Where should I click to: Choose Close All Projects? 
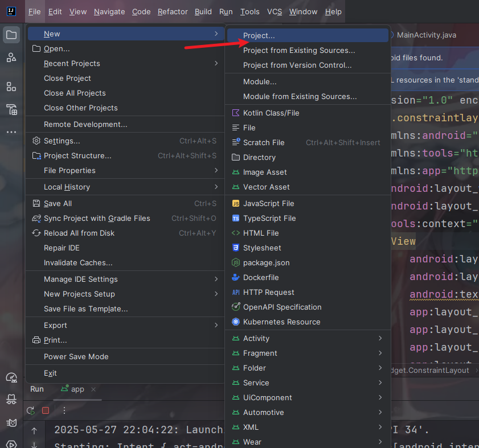coord(125,93)
